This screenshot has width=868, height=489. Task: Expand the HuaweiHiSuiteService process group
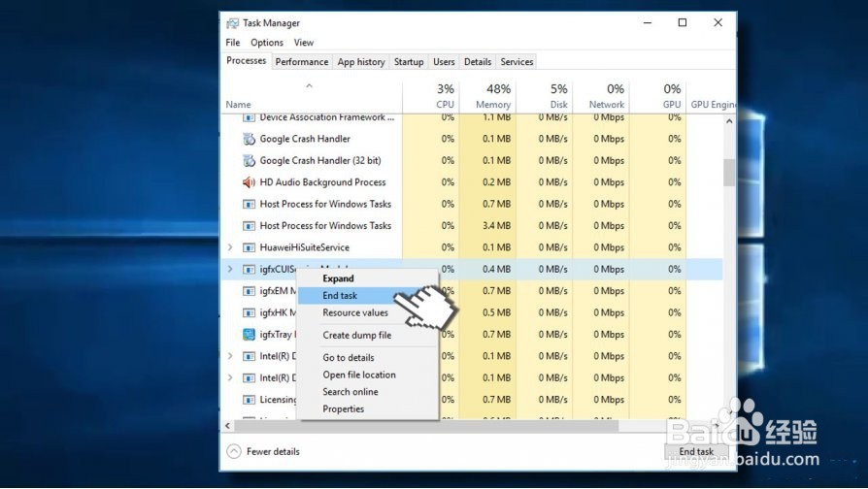point(230,247)
